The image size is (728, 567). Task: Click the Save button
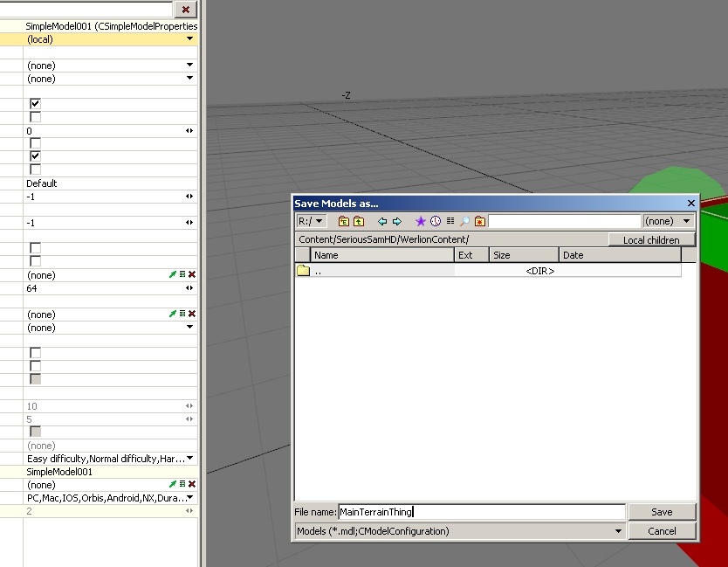662,512
